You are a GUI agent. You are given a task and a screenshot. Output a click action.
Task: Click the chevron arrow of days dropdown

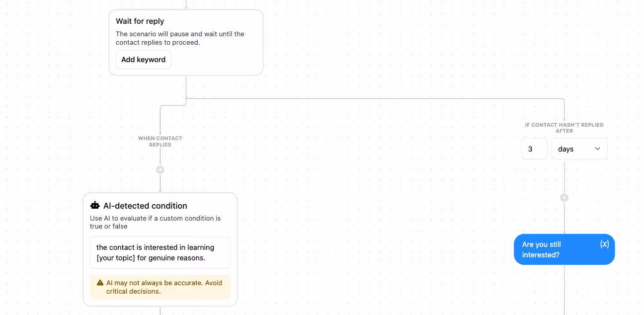(597, 149)
